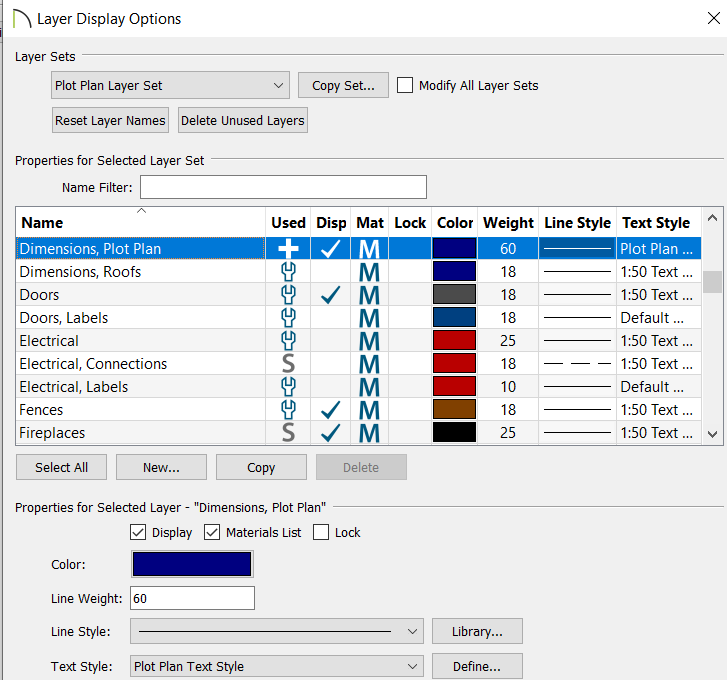The height and width of the screenshot is (680, 727).
Task: Click the gray color swatch for Doors row
Action: click(x=454, y=295)
